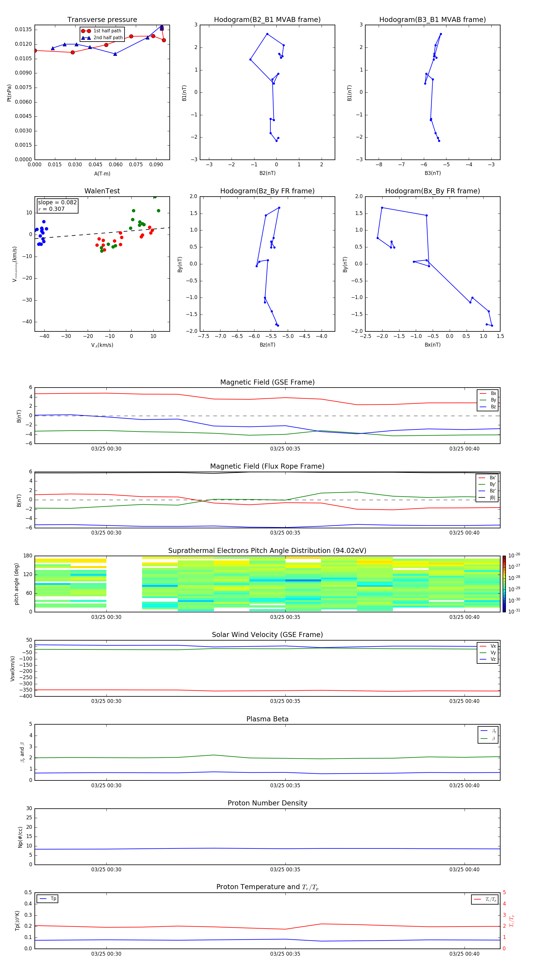
Task: Click 'V_A(km/s)' x-axis label in WalenTest
Action: [102, 345]
